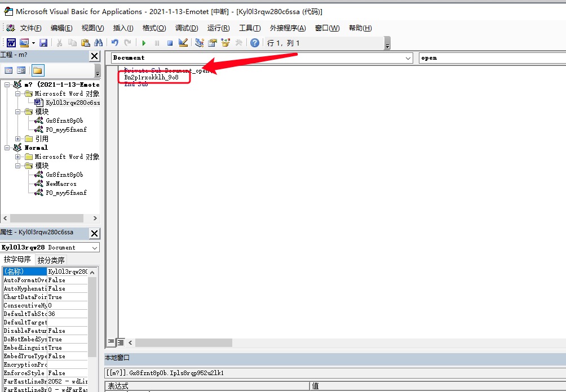Reset execution with the blue stop icon

(170, 43)
